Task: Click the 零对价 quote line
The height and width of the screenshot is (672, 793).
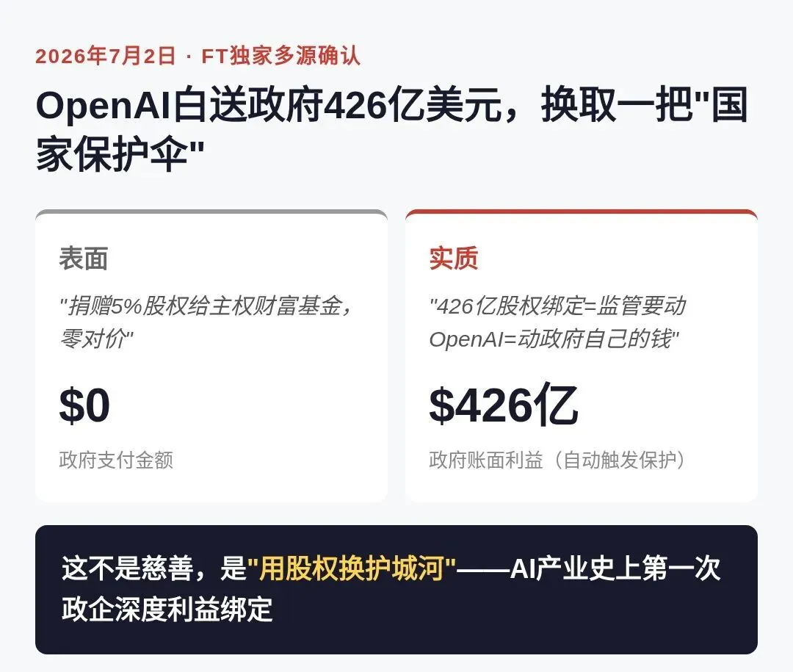Action: pyautogui.click(x=97, y=339)
